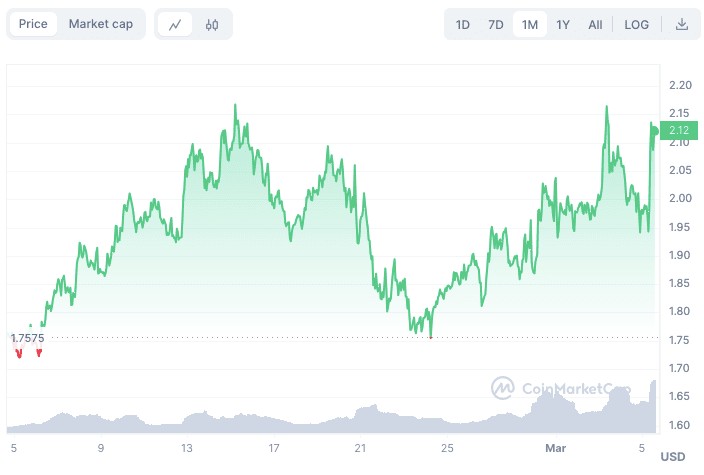
Task: Switch to the line chart view
Action: [x=176, y=24]
